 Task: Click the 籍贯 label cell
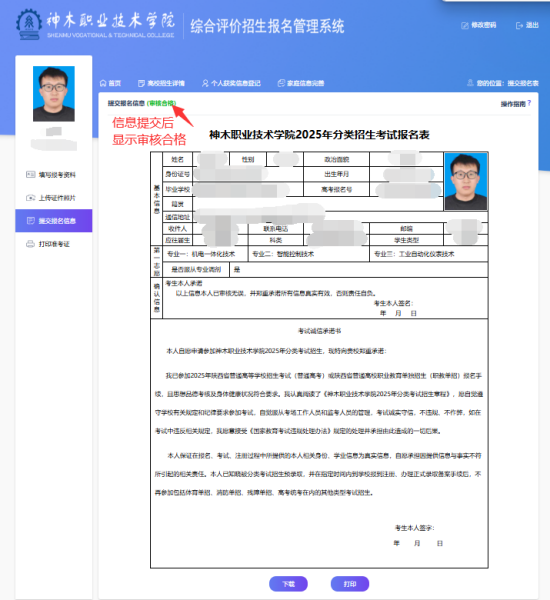pyautogui.click(x=177, y=204)
